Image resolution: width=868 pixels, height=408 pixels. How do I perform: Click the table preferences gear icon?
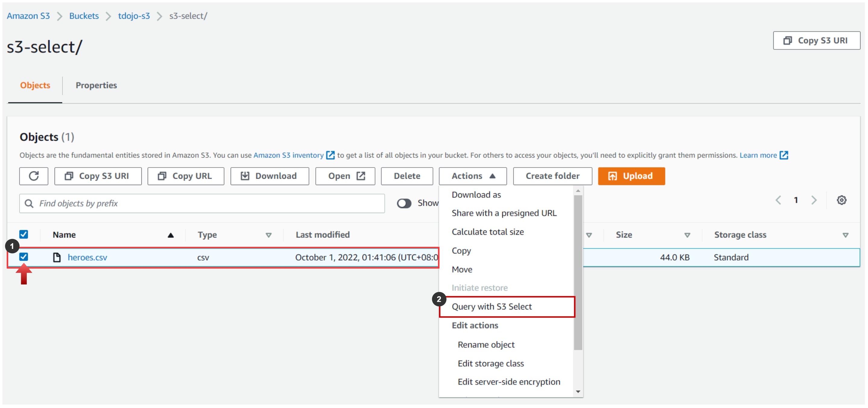click(x=841, y=200)
